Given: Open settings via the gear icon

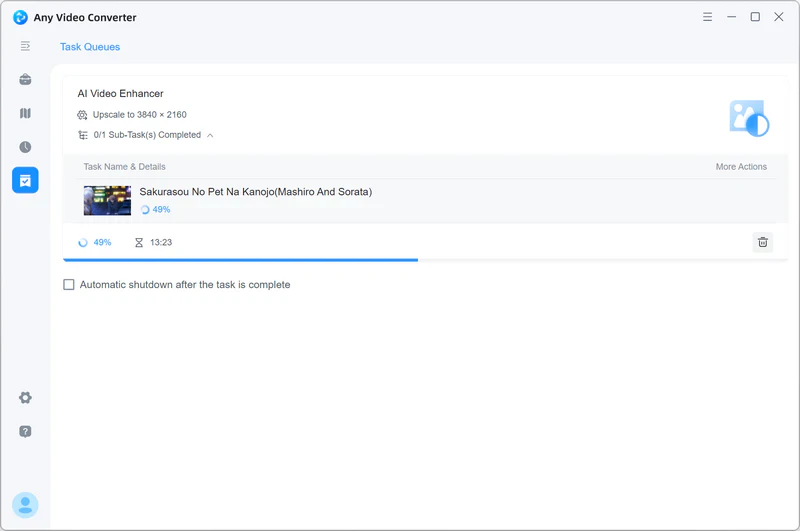Looking at the screenshot, I should (25, 398).
